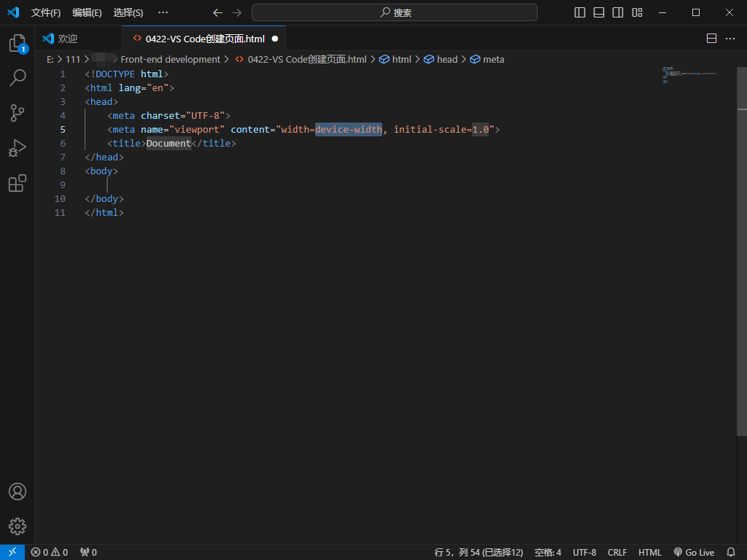Image resolution: width=747 pixels, height=560 pixels.
Task: Open editor More Actions ellipsis
Action: point(730,39)
